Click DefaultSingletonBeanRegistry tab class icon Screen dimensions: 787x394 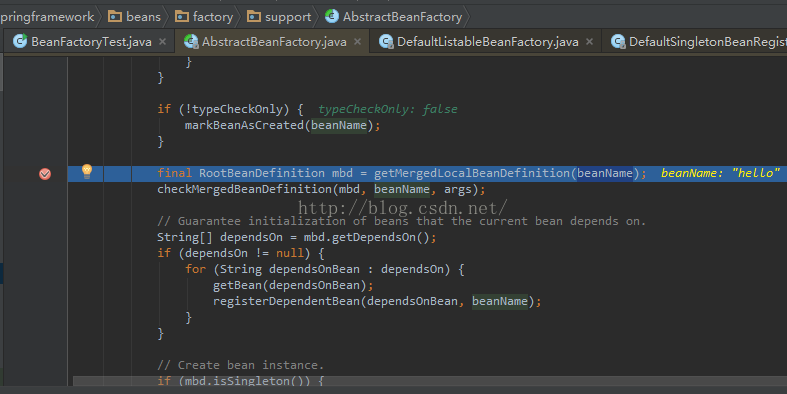(x=618, y=41)
